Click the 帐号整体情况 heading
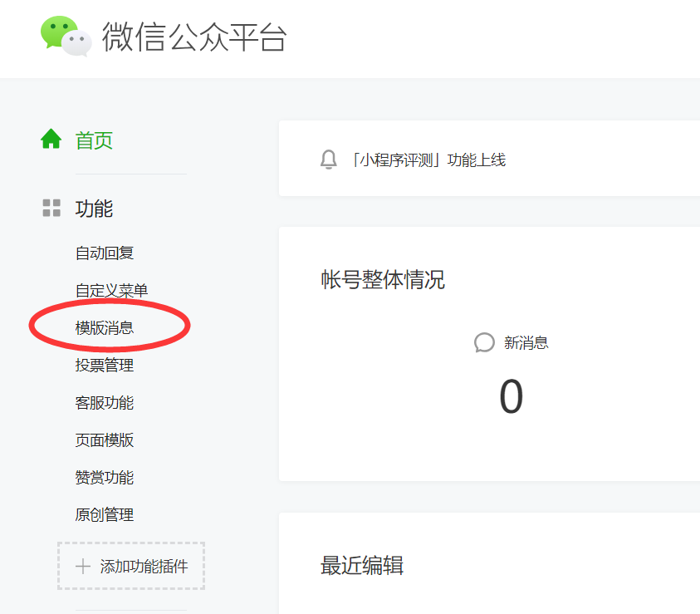Image resolution: width=700 pixels, height=614 pixels. pos(383,280)
